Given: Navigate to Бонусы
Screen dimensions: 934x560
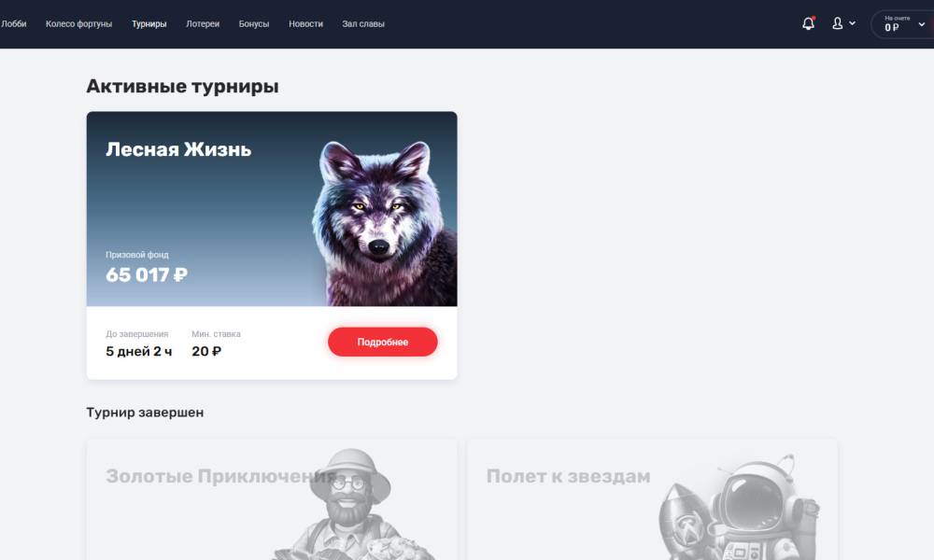Looking at the screenshot, I should coord(254,24).
